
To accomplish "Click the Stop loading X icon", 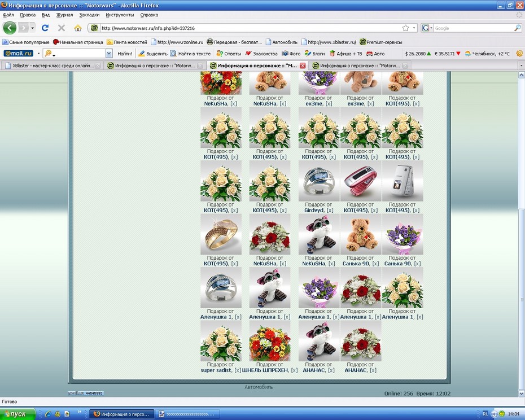I will [62, 28].
